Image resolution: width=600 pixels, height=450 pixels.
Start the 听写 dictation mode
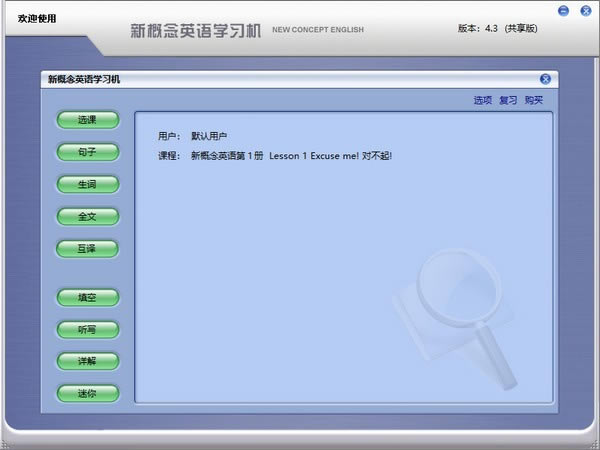tap(87, 329)
